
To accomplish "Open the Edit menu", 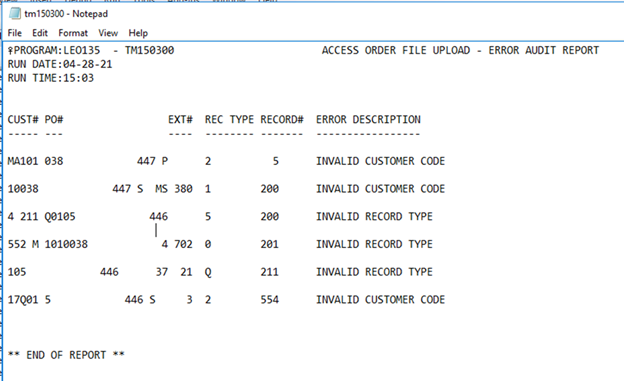I will click(x=40, y=33).
